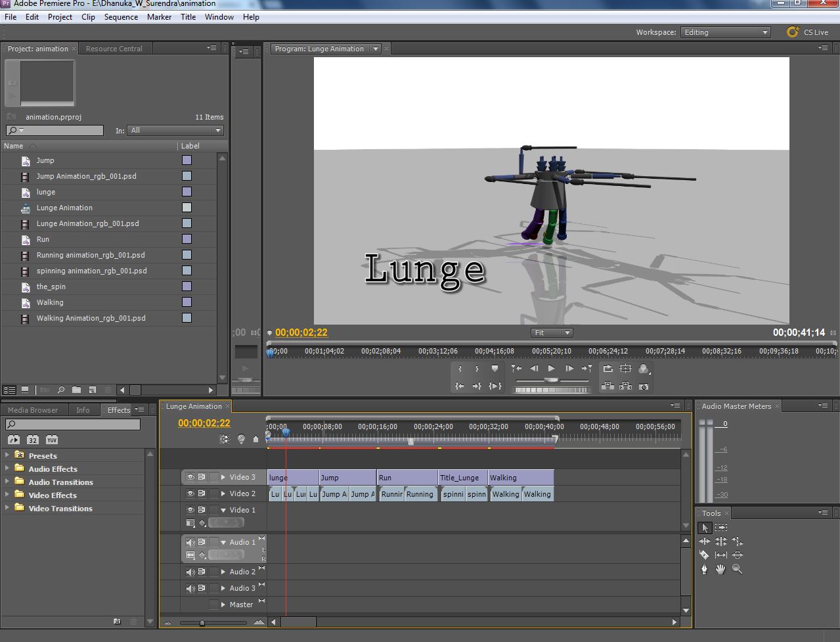Mute the Audio 2 track speaker icon

pos(190,571)
